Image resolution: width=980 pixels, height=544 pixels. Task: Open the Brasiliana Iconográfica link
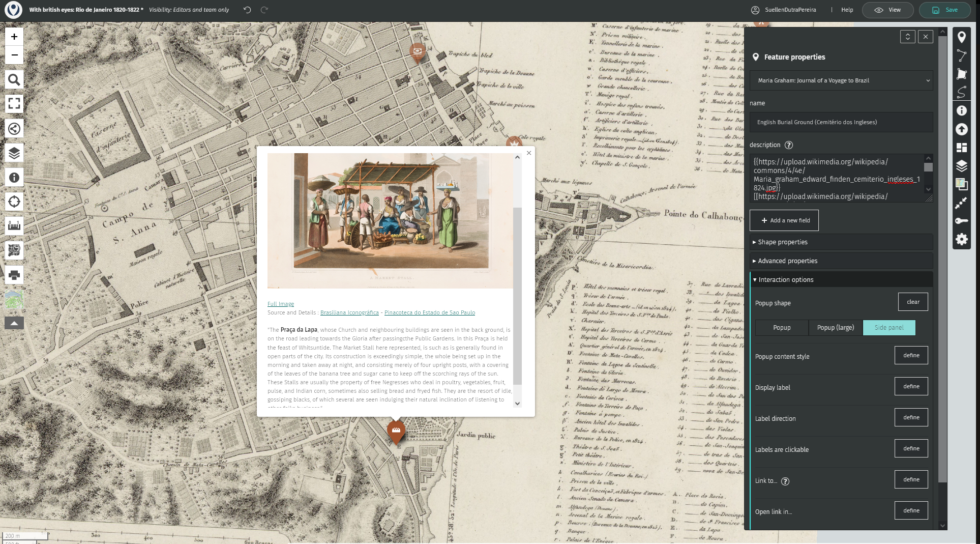[349, 312]
